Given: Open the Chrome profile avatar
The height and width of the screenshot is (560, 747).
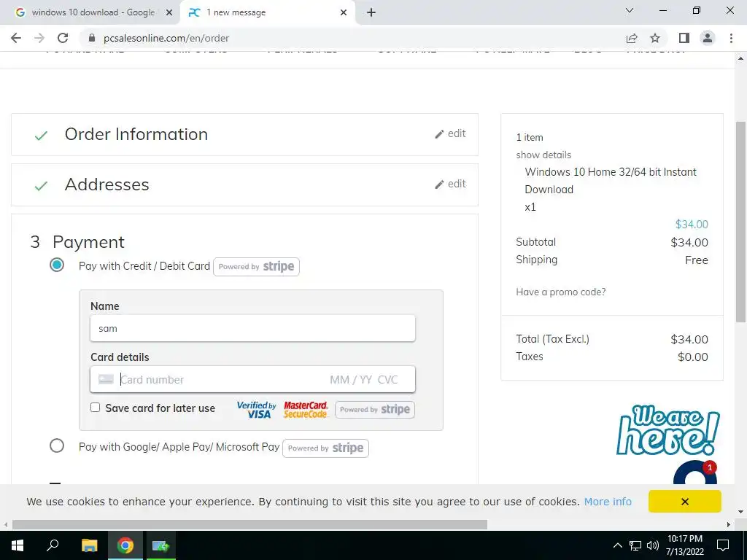Looking at the screenshot, I should (708, 38).
